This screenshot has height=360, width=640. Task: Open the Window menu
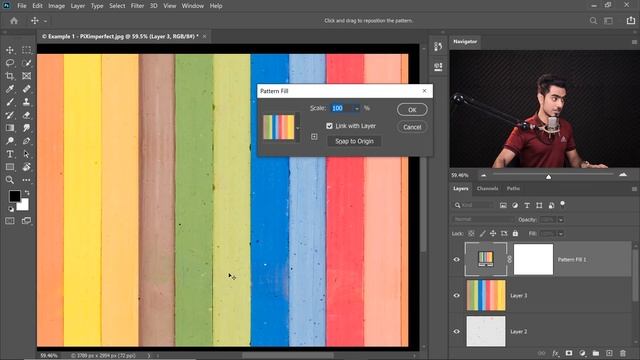click(193, 6)
